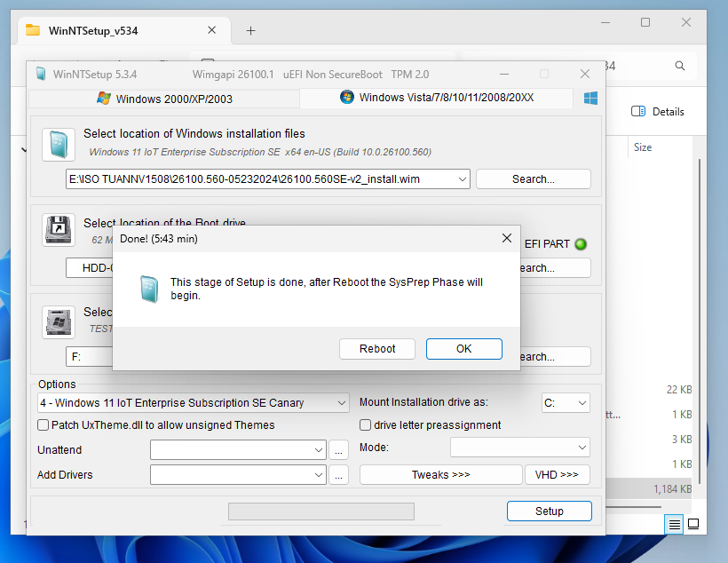This screenshot has height=563, width=728.
Task: Click the installation files WIM icon
Action: 59,145
